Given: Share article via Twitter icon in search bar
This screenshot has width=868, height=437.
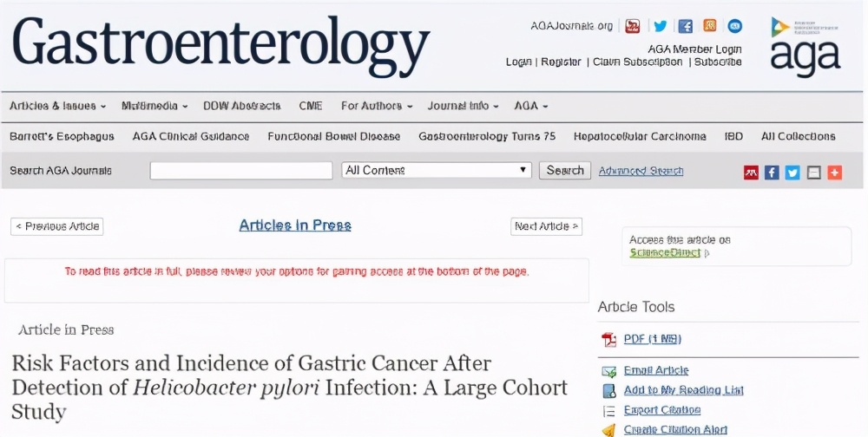Looking at the screenshot, I should 792,173.
